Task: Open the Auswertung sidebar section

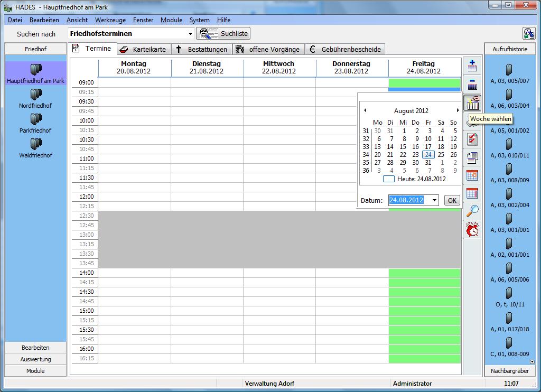Action: pyautogui.click(x=35, y=359)
